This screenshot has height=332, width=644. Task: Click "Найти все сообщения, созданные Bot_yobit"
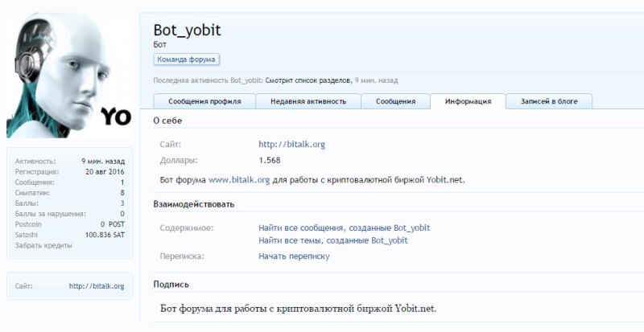tap(344, 228)
